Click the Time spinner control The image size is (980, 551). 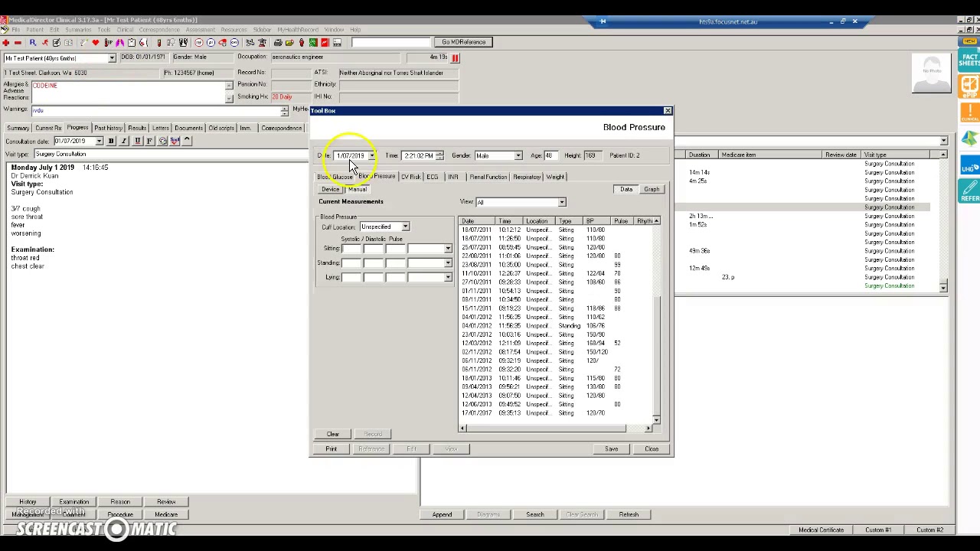(x=439, y=156)
